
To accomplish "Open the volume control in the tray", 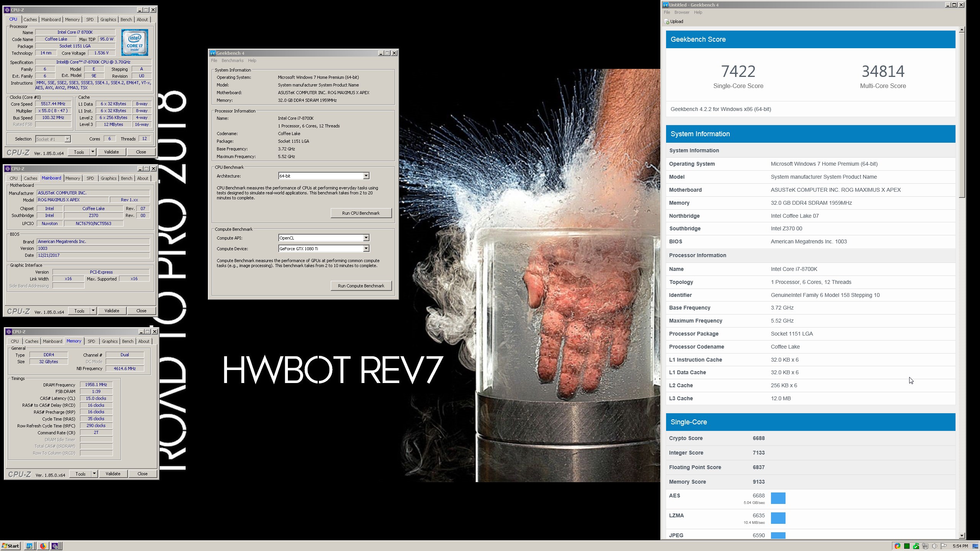I will click(x=934, y=546).
